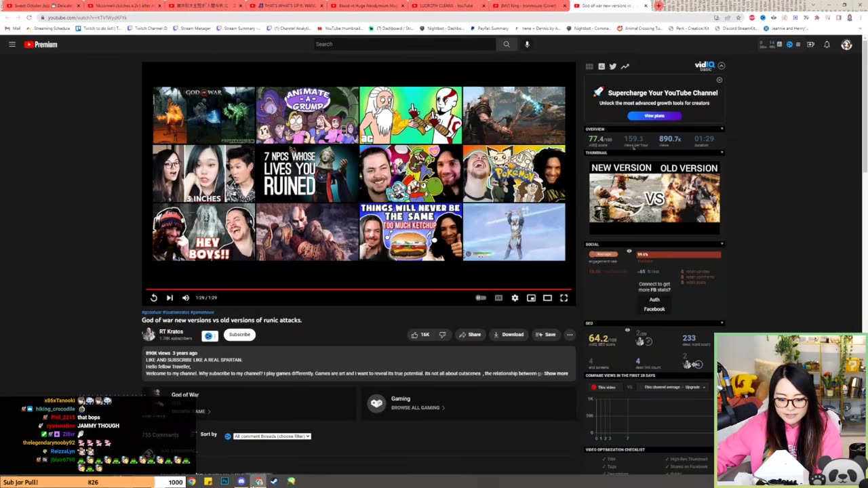
Task: Click the Next video skip icon
Action: [170, 298]
